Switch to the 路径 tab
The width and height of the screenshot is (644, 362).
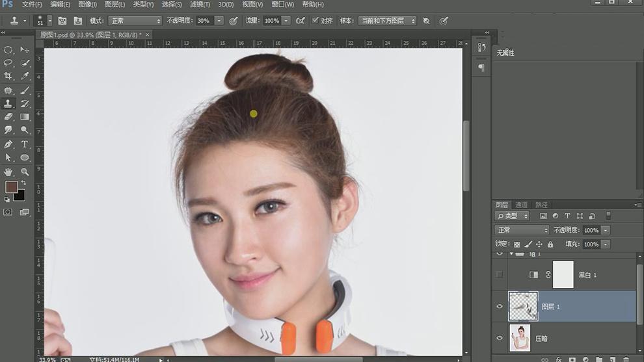(541, 205)
